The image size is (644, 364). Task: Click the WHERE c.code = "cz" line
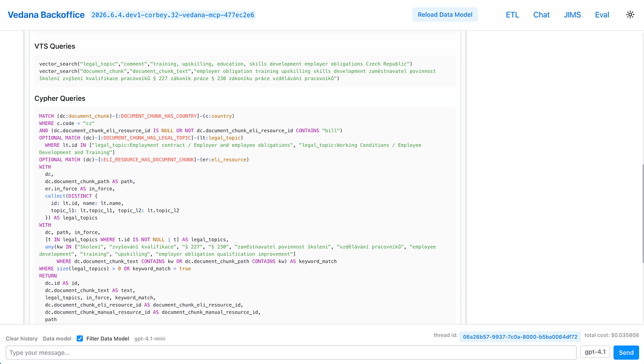67,124
